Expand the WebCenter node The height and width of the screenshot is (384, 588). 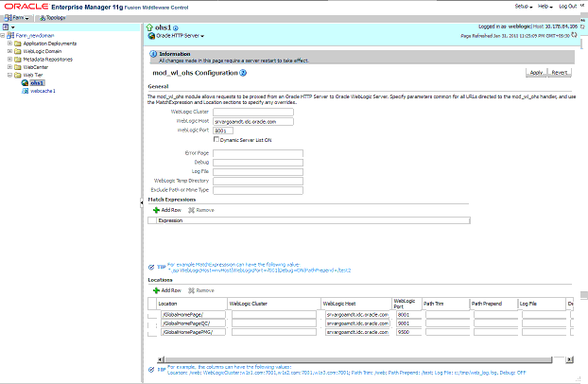pos(10,67)
